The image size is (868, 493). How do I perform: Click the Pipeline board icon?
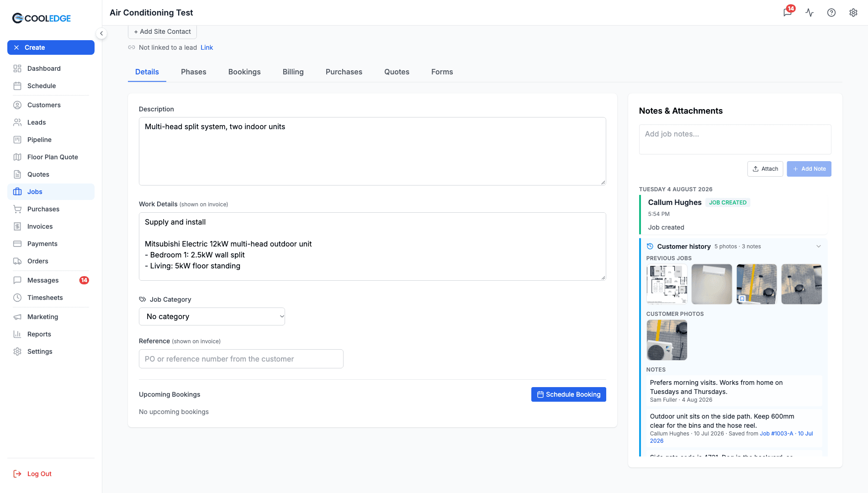pyautogui.click(x=17, y=140)
